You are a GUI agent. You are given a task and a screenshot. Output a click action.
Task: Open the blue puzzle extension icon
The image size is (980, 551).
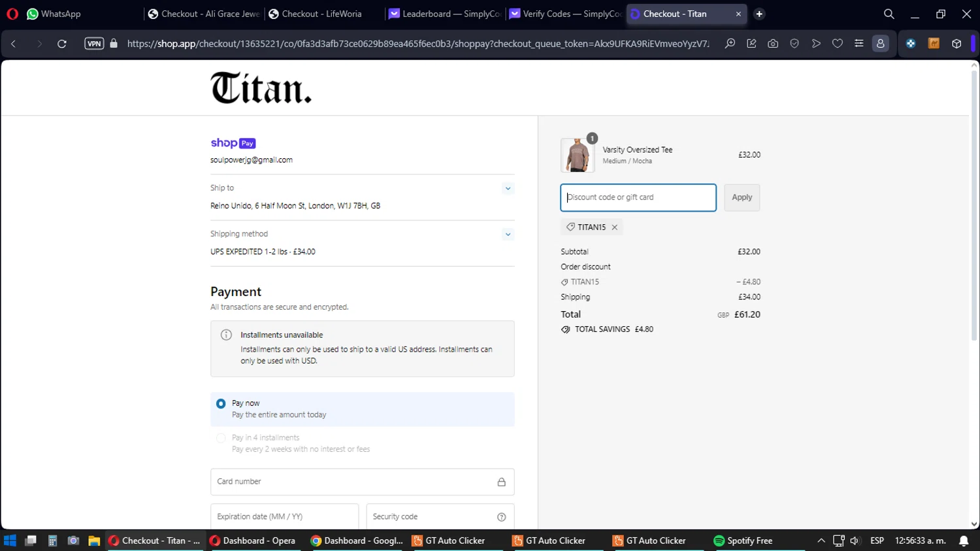[911, 44]
